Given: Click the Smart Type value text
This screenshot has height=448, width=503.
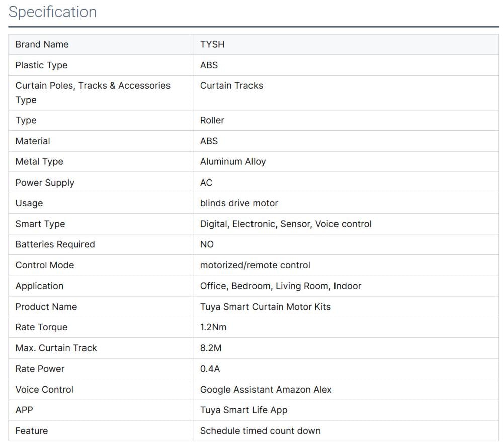Looking at the screenshot, I should click(285, 224).
